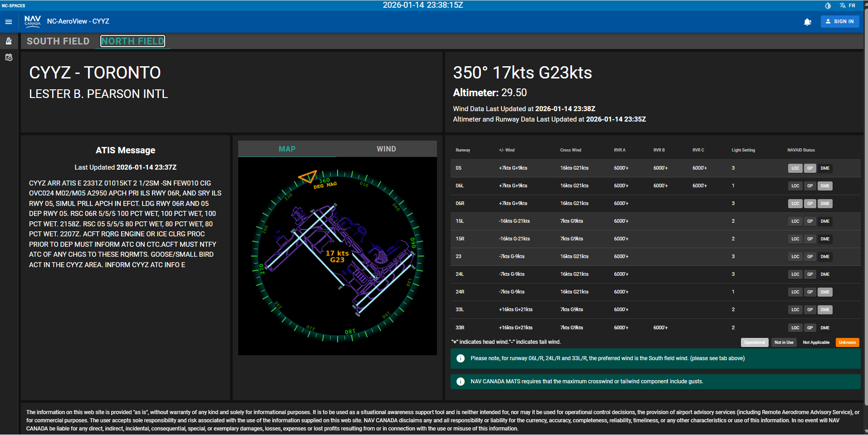The width and height of the screenshot is (868, 435).
Task: Switch to the SOUTH FIELD tab
Action: click(58, 41)
